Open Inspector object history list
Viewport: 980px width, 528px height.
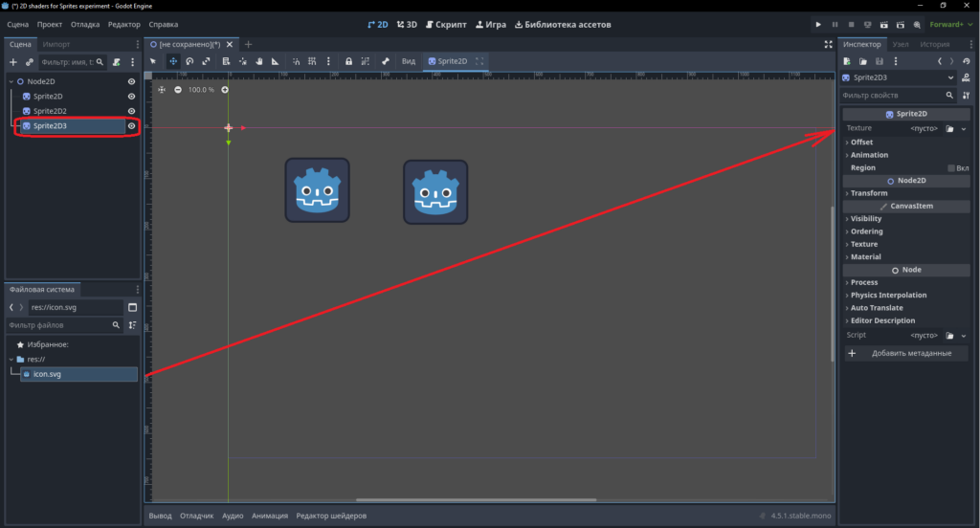click(967, 61)
